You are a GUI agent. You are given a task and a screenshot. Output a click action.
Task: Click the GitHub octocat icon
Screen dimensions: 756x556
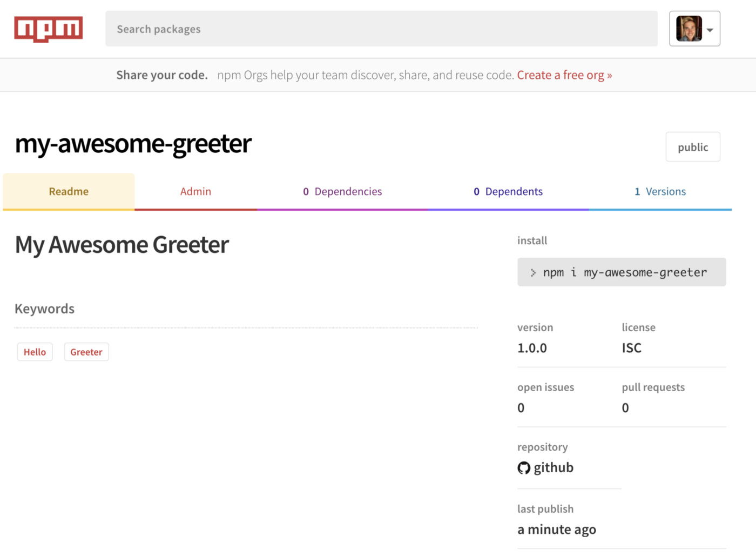click(523, 468)
